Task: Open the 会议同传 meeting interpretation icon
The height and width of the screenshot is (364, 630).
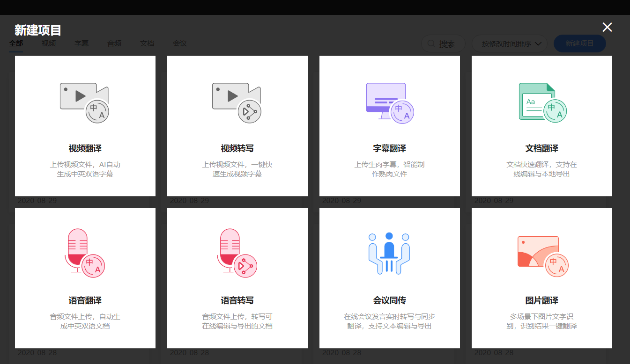Action: pos(389,253)
